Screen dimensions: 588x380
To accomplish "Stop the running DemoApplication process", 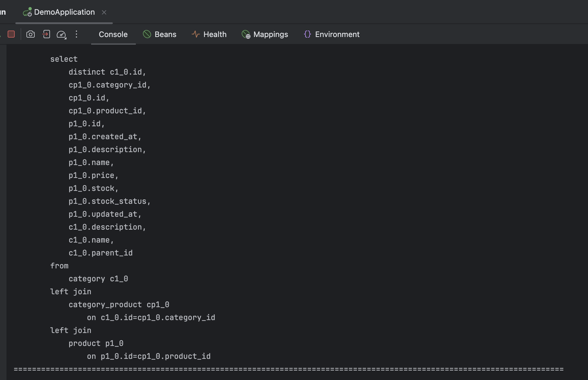I will click(11, 34).
